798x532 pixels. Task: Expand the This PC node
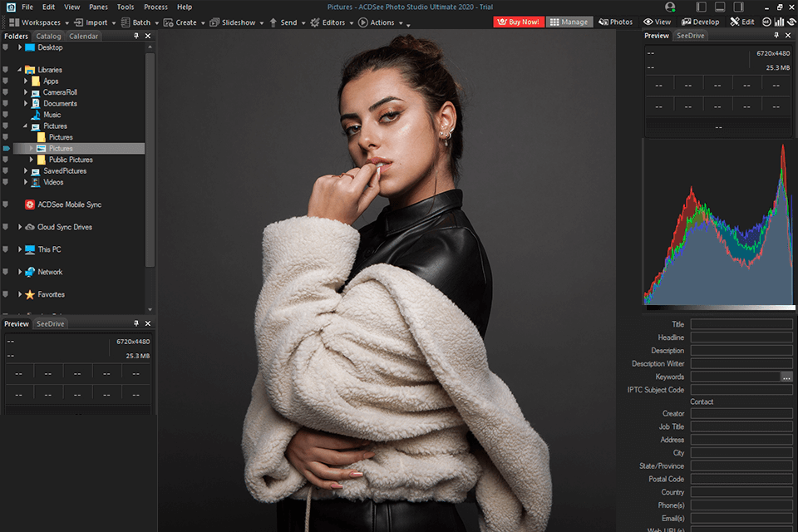[20, 249]
